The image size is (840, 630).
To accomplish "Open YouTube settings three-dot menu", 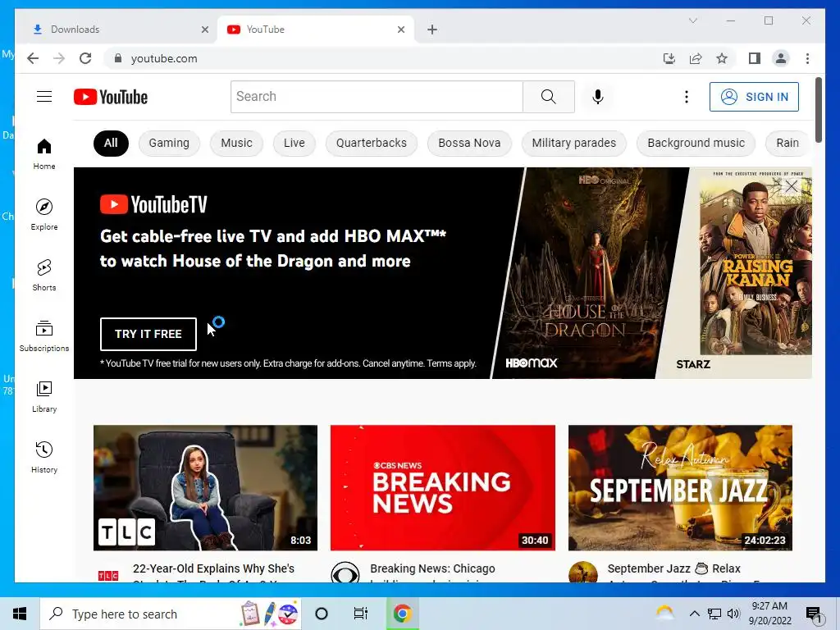I will [687, 97].
